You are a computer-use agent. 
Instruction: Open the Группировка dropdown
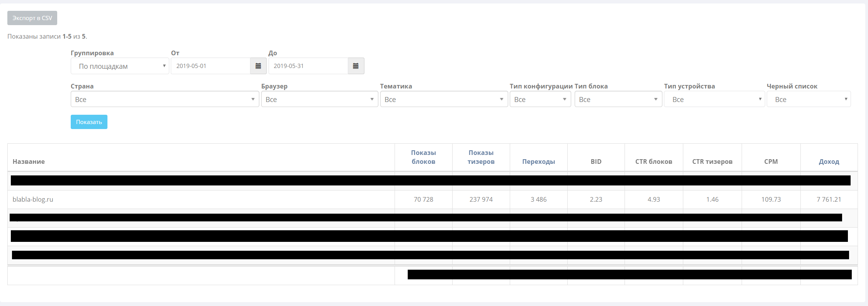click(x=120, y=66)
